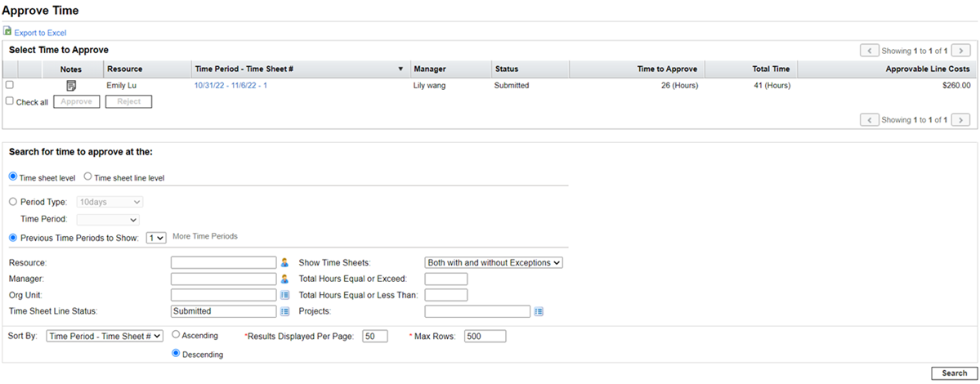
Task: Open the Time Sheet Line Status chooser icon
Action: [x=285, y=311]
